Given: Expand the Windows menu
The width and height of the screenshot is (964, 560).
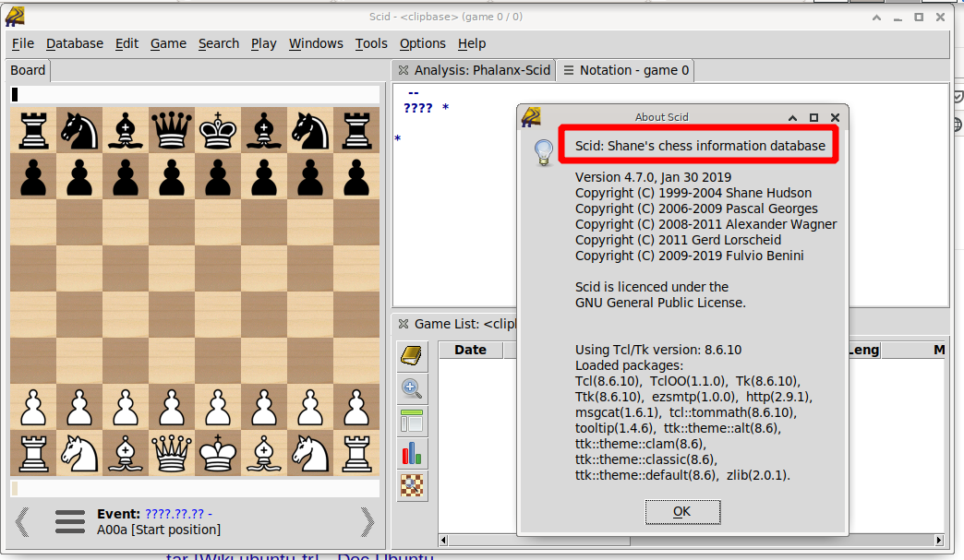Looking at the screenshot, I should (316, 43).
